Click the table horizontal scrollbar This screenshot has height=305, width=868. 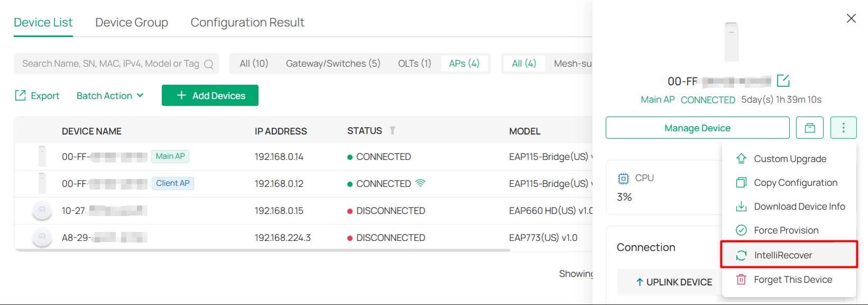[262, 250]
